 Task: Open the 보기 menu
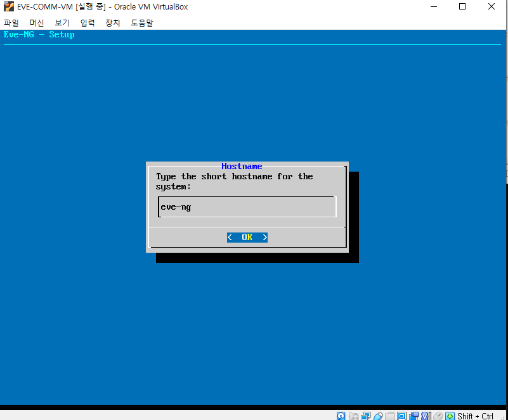62,23
